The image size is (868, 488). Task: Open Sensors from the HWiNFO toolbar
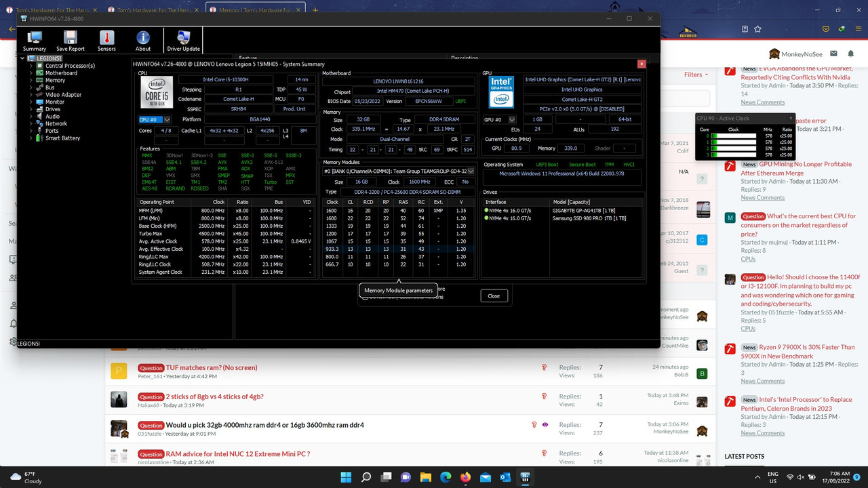[x=106, y=41]
